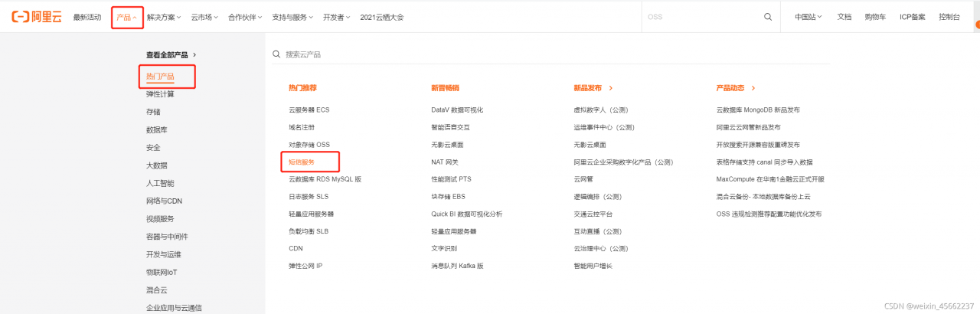Select 容器与中间件 category in sidebar
Viewport: 980px width, 314px height.
167,237
